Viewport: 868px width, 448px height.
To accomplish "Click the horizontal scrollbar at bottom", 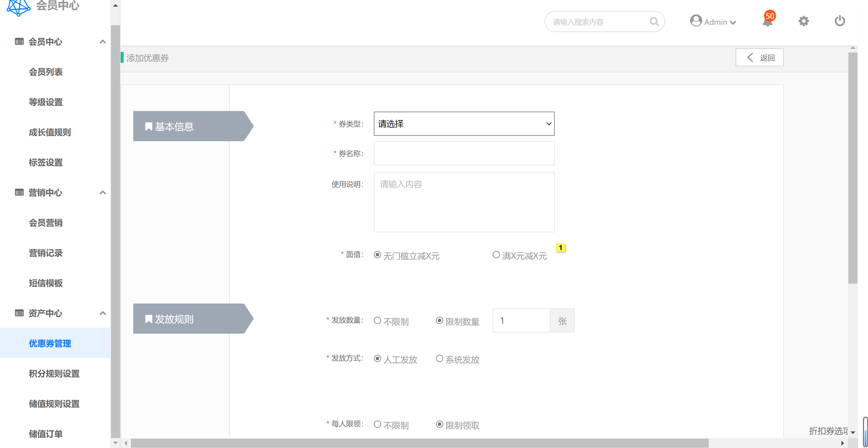I will tap(419, 443).
